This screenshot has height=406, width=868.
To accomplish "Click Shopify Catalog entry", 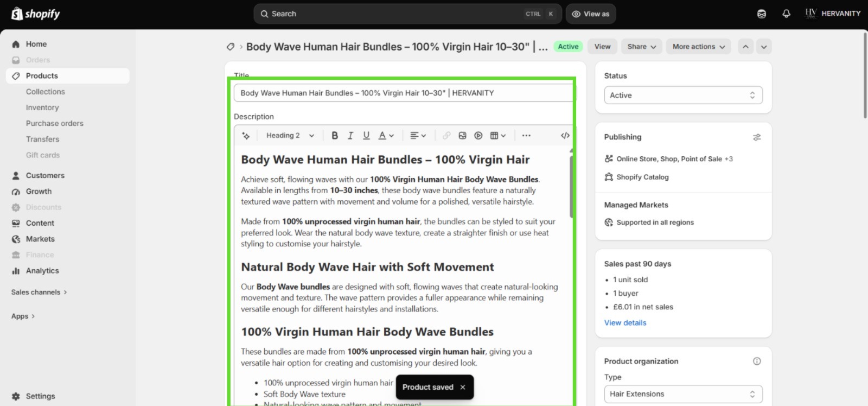I will (x=642, y=177).
